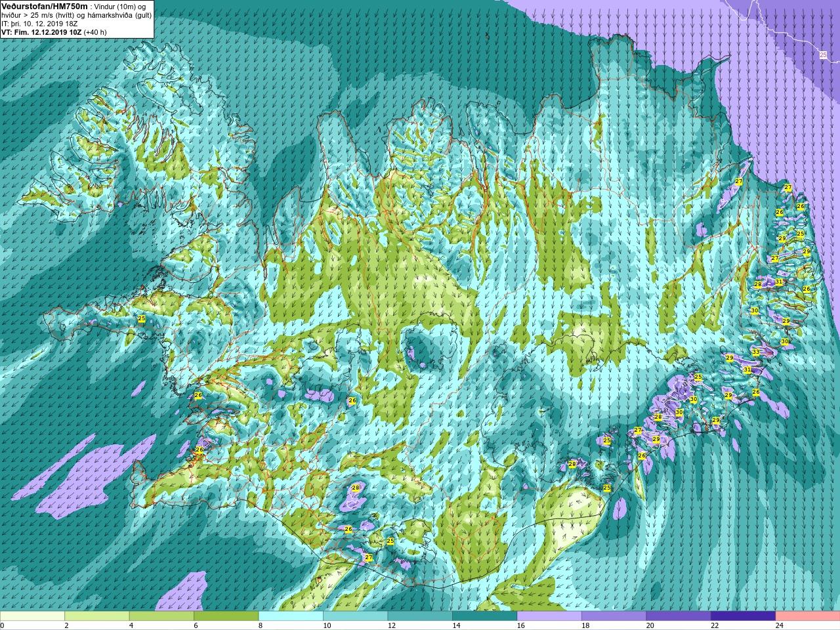
Task: Click the 0–2 m/s pale yellow legend swatch
Action: tap(33, 616)
